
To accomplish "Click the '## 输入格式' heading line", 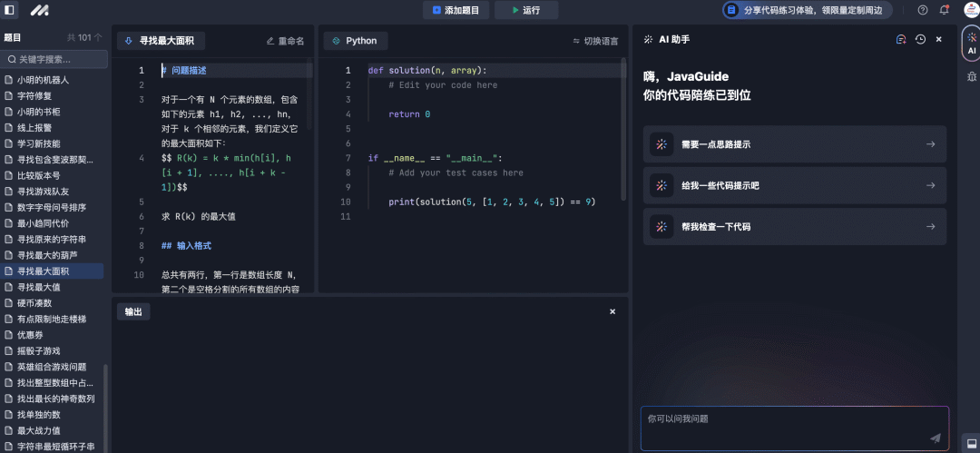I will point(186,246).
